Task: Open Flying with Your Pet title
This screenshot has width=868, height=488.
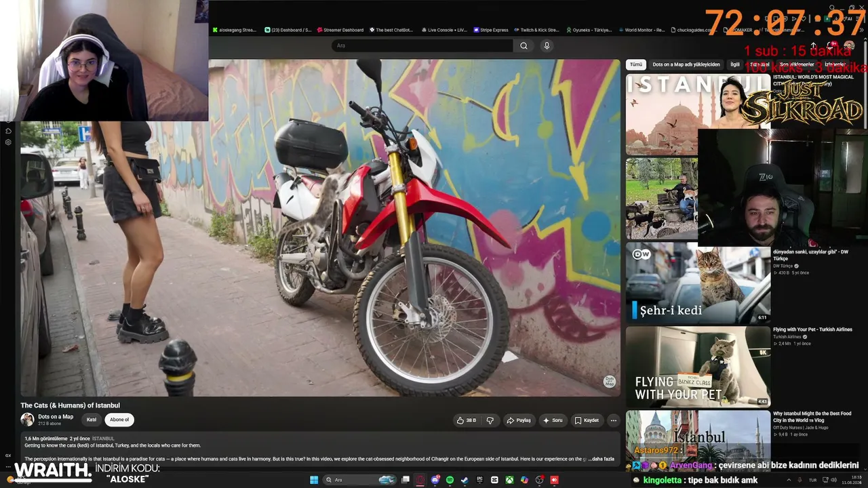Action: (812, 330)
